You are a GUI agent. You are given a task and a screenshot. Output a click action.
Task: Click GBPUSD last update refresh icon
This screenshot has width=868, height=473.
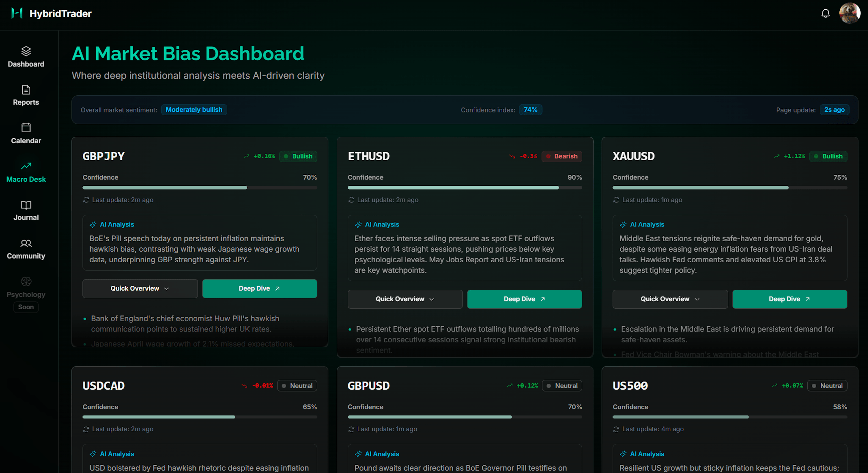click(351, 429)
